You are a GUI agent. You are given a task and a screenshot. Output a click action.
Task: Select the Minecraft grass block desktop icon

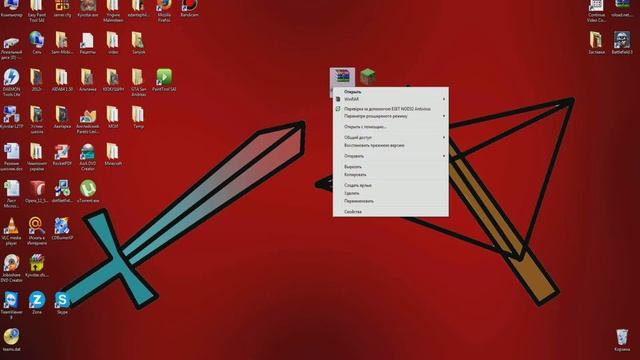(367, 77)
